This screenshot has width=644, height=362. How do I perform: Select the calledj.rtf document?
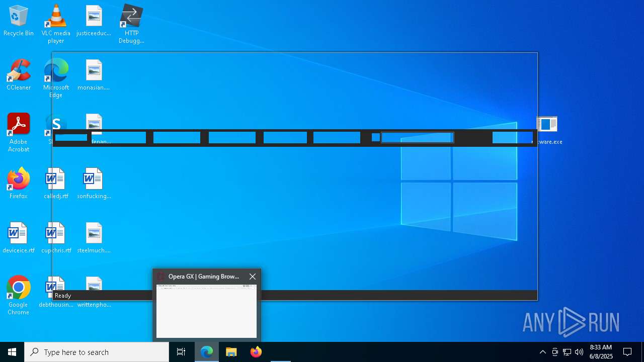56,184
